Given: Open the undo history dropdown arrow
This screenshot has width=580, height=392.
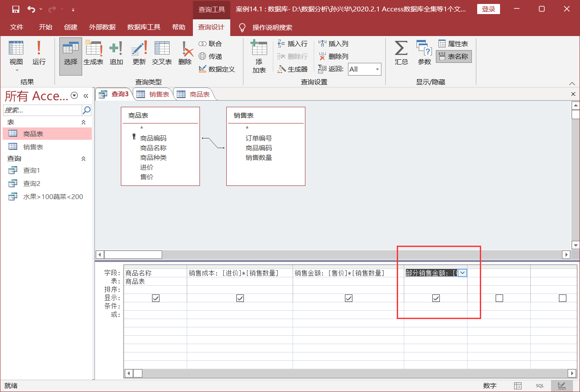Looking at the screenshot, I should tap(41, 9).
